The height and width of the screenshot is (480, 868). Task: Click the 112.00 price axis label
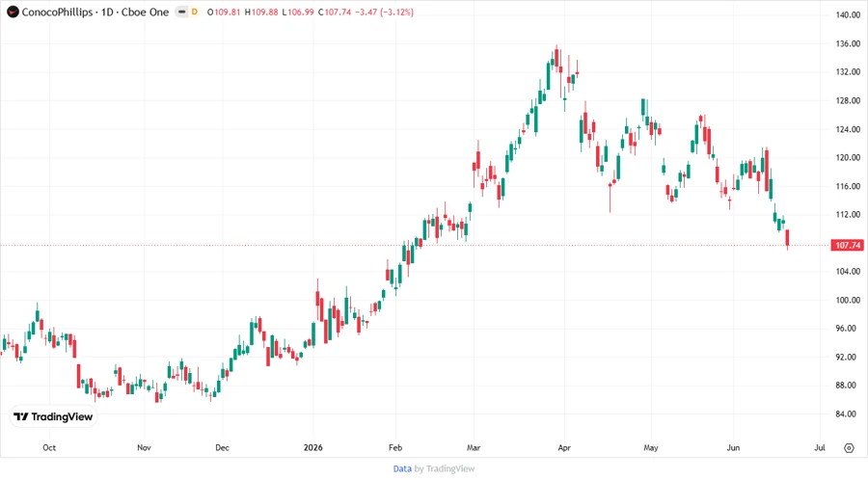tap(848, 215)
